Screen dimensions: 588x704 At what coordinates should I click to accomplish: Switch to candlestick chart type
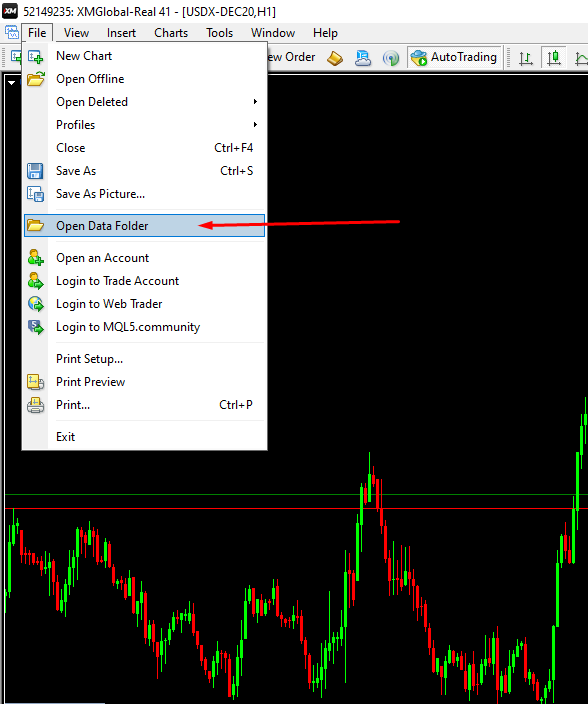(x=553, y=57)
